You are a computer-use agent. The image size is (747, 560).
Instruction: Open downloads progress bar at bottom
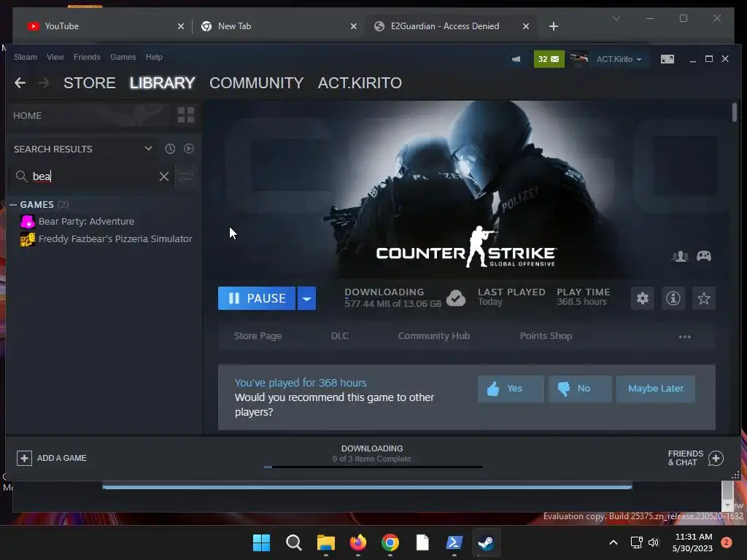tap(373, 467)
